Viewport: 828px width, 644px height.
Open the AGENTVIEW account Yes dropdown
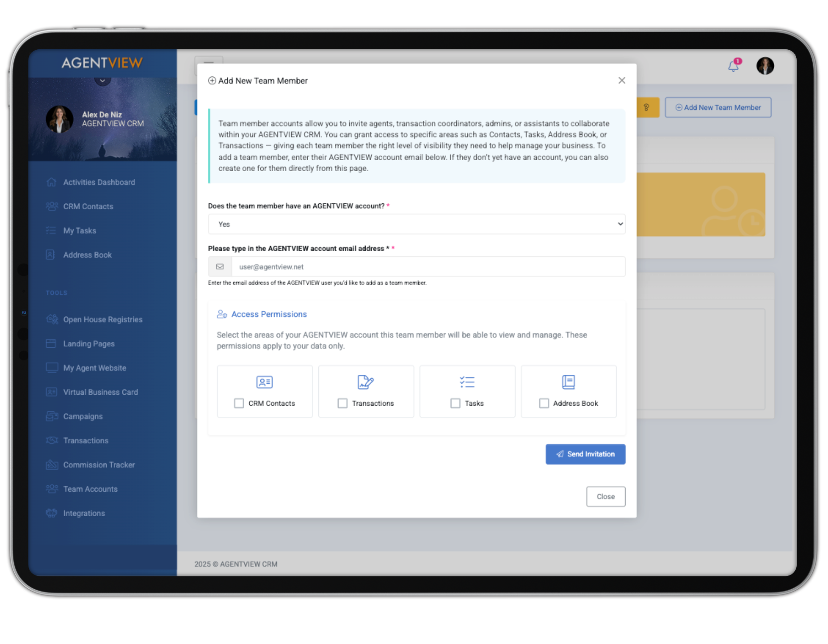pyautogui.click(x=416, y=224)
